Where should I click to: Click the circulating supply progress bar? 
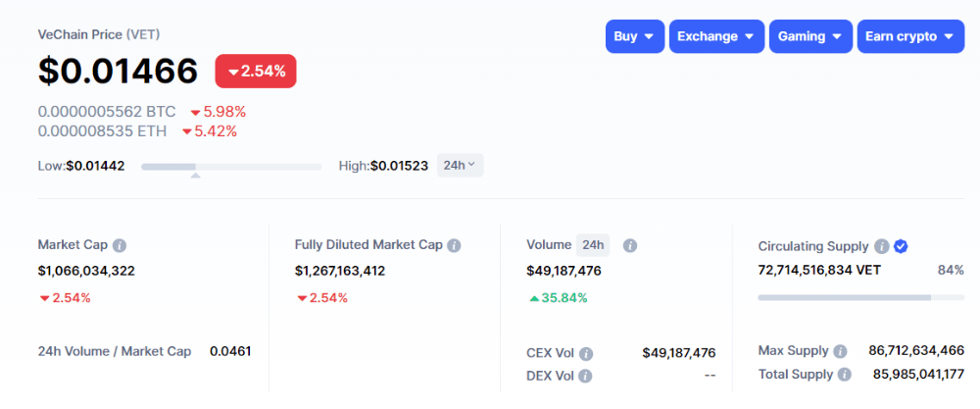pos(860,296)
